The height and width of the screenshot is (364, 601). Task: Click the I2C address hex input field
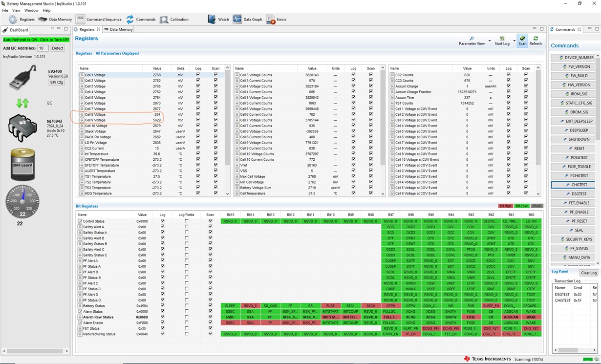point(43,48)
